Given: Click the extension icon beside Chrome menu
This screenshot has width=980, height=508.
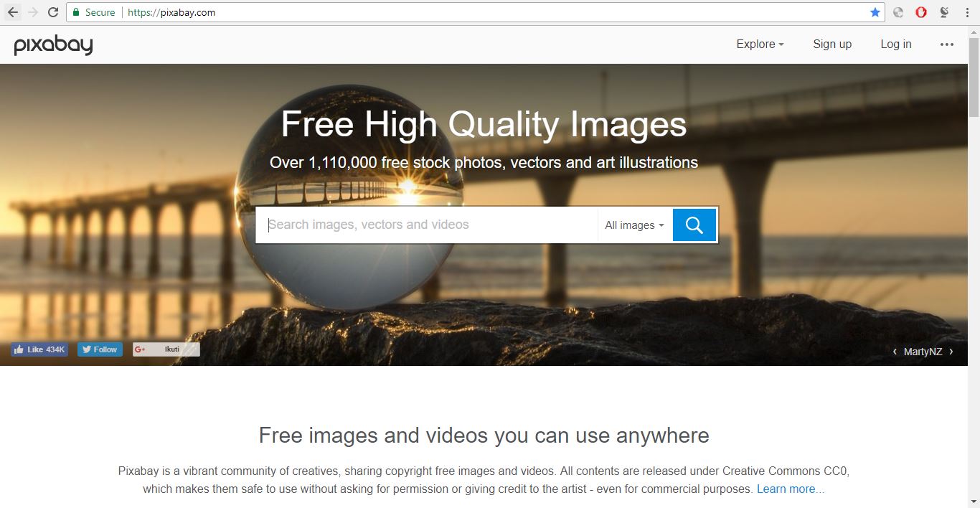Looking at the screenshot, I should 945,12.
